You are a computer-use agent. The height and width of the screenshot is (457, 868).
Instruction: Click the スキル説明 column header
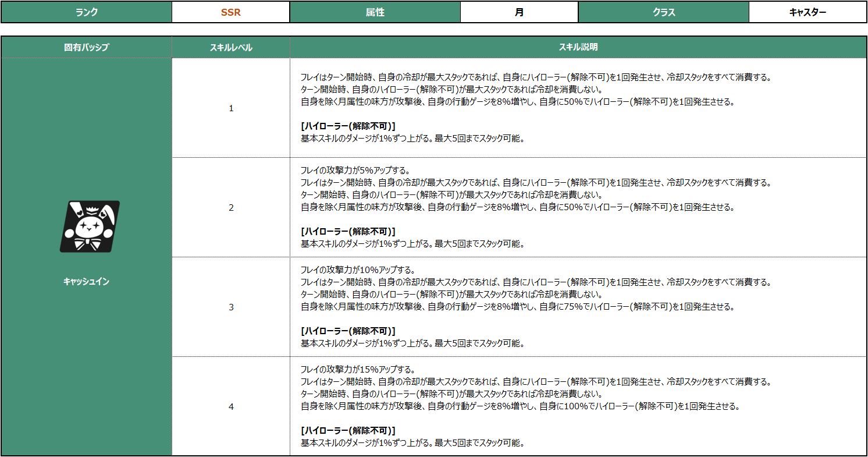(x=578, y=47)
